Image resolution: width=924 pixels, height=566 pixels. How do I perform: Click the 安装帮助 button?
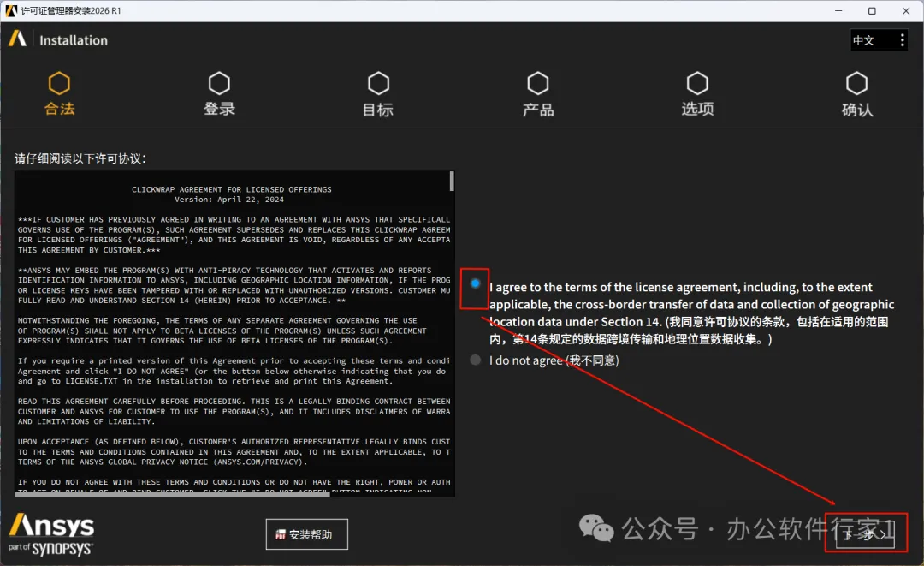pos(306,534)
